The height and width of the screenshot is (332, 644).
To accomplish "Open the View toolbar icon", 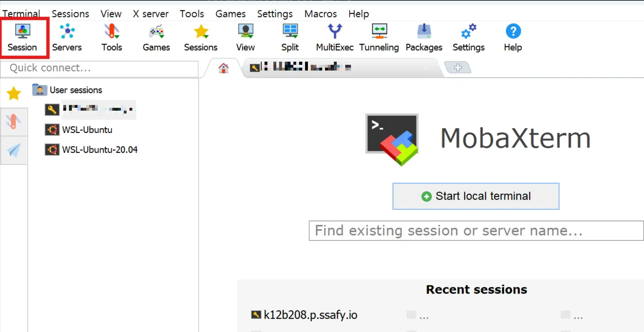I will click(245, 38).
